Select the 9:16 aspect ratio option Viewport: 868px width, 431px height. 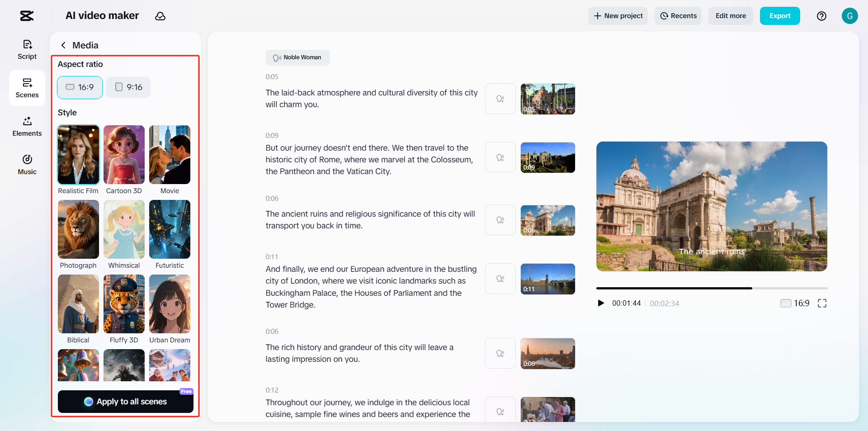click(128, 87)
